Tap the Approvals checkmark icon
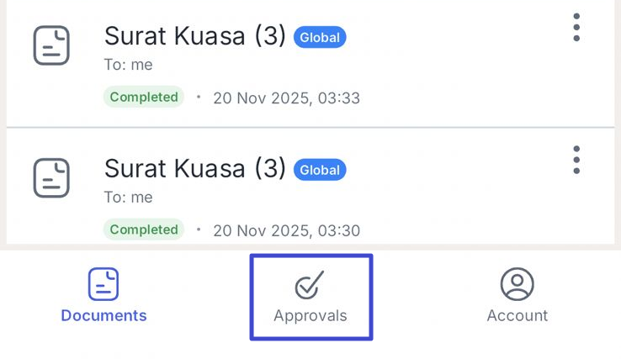 click(x=310, y=286)
